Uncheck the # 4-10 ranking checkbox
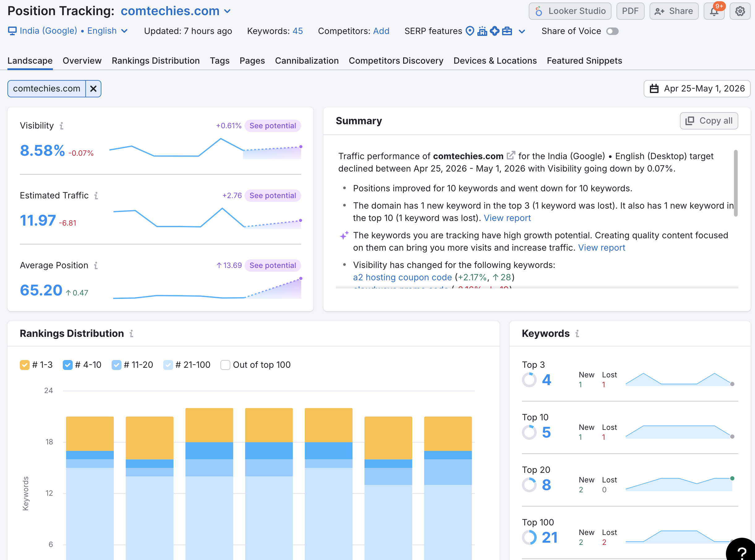Image resolution: width=755 pixels, height=560 pixels. [x=68, y=365]
